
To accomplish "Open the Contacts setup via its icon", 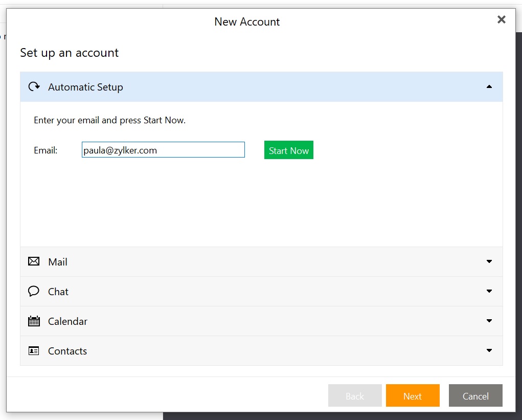I will [x=33, y=351].
